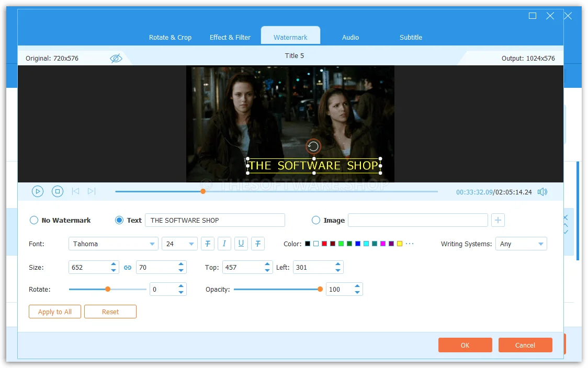Increase the Left position value
The height and width of the screenshot is (368, 588).
[338, 264]
